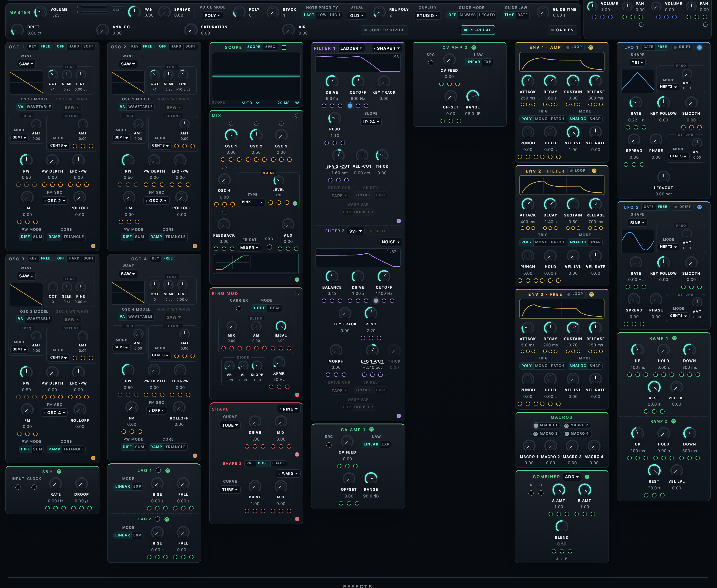Screen dimensions: 717x588
Task: Click the Filter 2 response curve display
Action: pyautogui.click(x=358, y=258)
